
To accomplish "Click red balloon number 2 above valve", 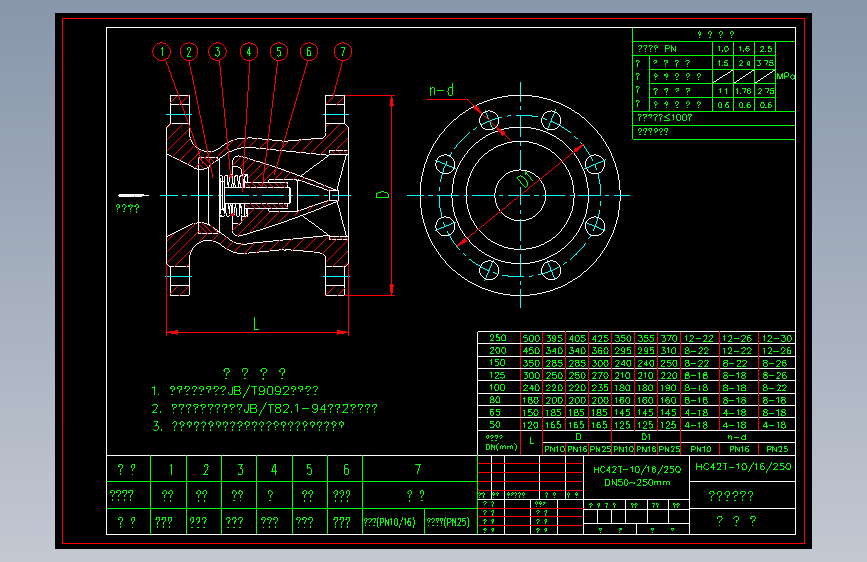I will [x=189, y=52].
